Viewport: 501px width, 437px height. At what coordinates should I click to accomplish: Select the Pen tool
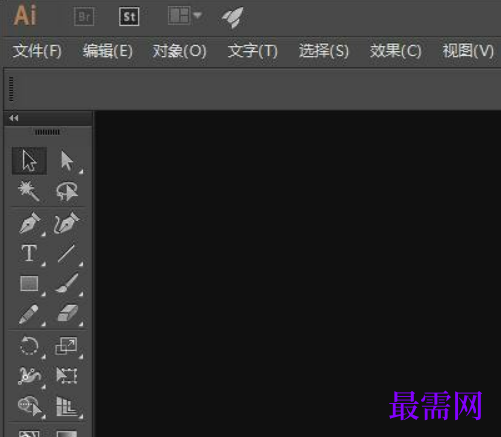coord(30,223)
